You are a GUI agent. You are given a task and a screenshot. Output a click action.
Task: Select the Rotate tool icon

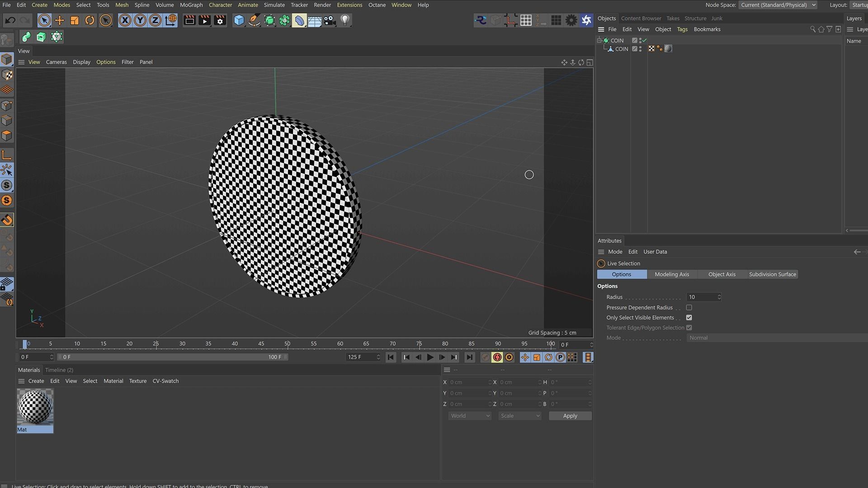[x=90, y=20]
